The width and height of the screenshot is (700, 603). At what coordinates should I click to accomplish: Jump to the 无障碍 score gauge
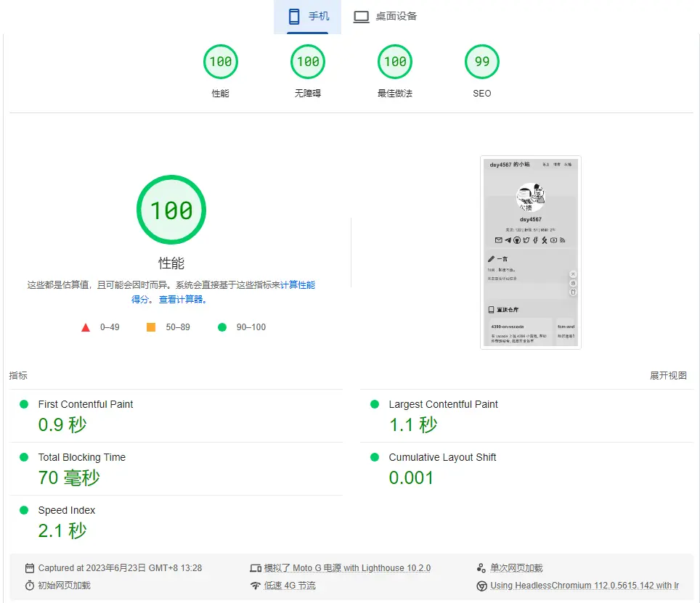click(308, 62)
